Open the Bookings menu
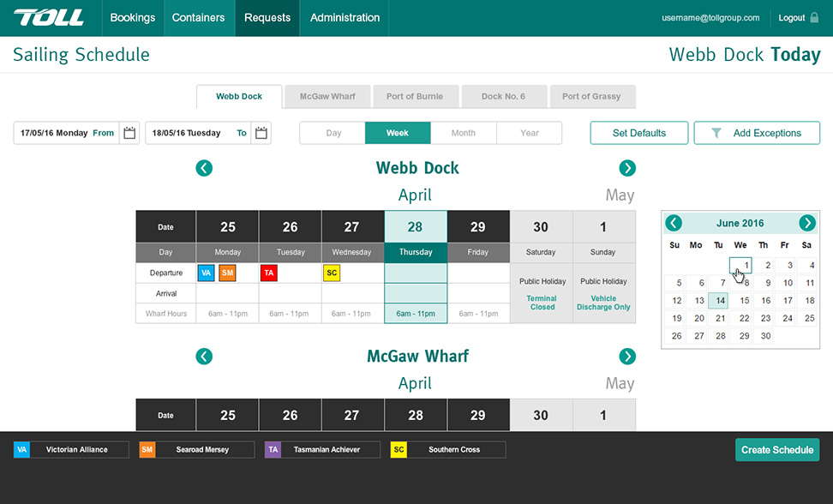833x504 pixels. pyautogui.click(x=133, y=18)
